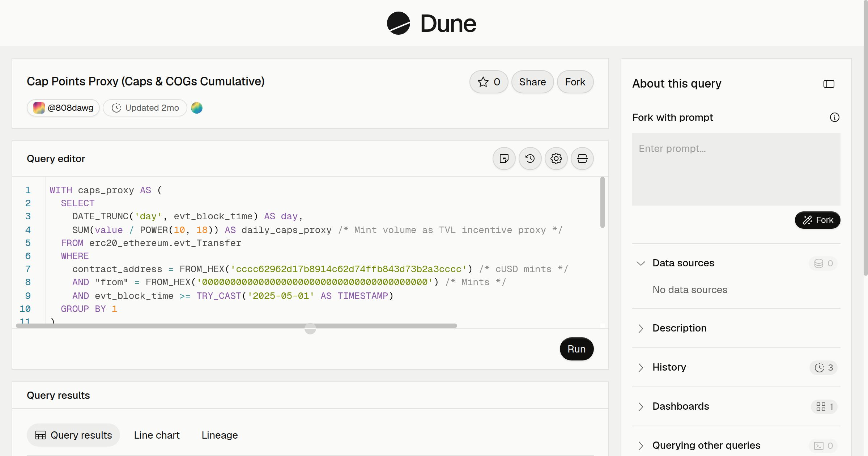Expand the History section

pyautogui.click(x=641, y=367)
